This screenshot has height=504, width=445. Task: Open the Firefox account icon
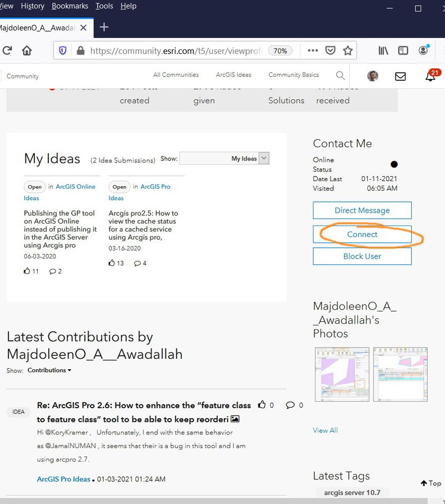(x=423, y=50)
